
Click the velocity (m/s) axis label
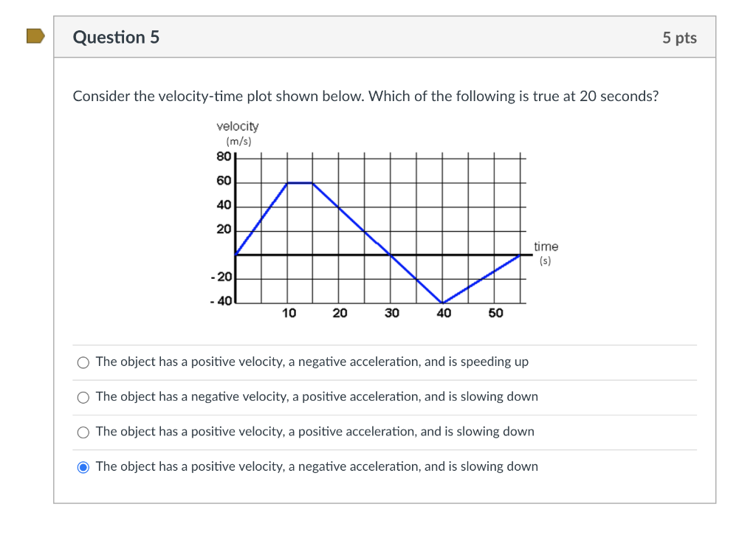(x=237, y=133)
